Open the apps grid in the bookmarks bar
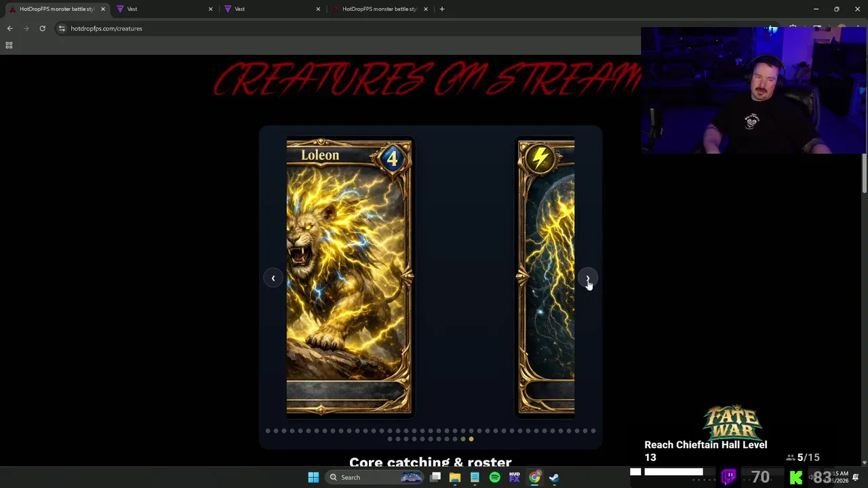The height and width of the screenshot is (488, 868). pyautogui.click(x=9, y=45)
